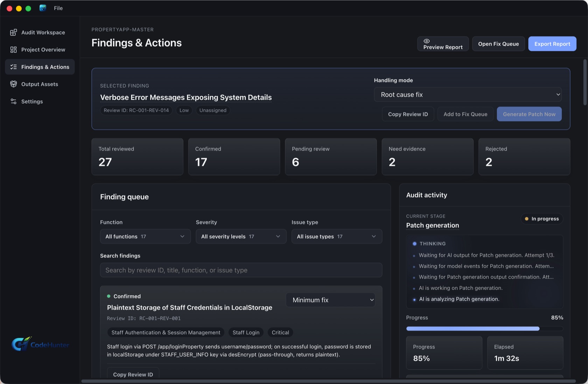
Task: Click 'AI is working on Patch generation.' line
Action: (x=461, y=288)
